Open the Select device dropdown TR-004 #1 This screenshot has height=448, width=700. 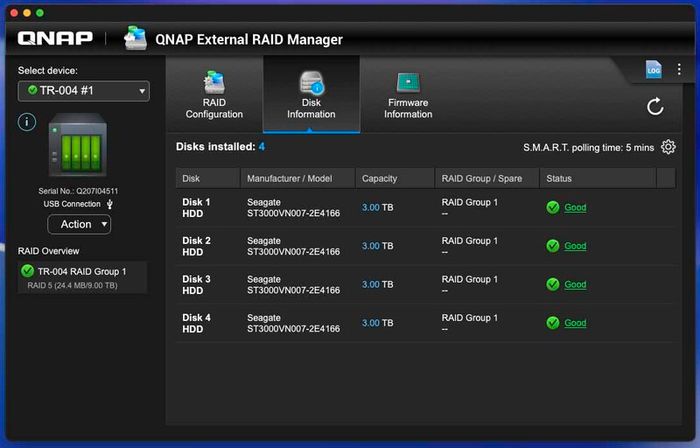tap(84, 91)
